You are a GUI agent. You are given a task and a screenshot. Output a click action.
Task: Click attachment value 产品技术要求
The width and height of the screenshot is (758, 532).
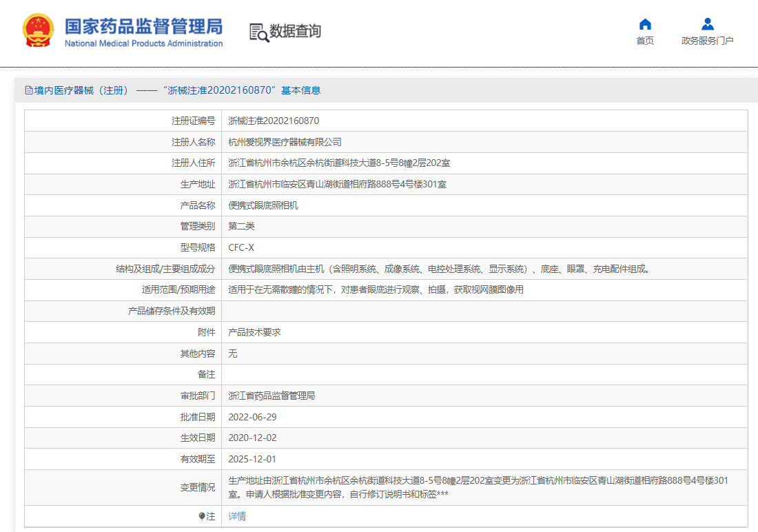tap(254, 332)
